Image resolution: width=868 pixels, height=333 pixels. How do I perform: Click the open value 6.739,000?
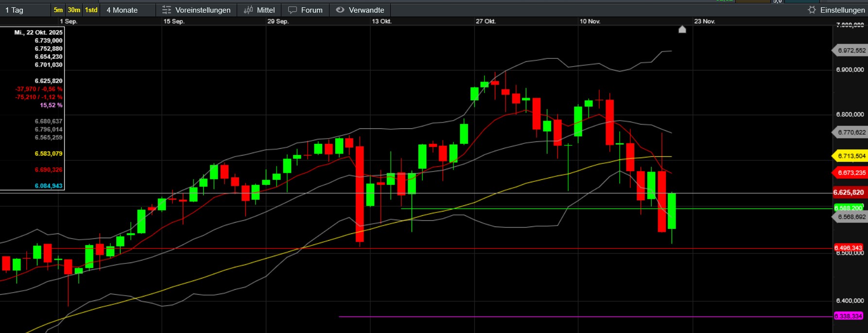[49, 41]
